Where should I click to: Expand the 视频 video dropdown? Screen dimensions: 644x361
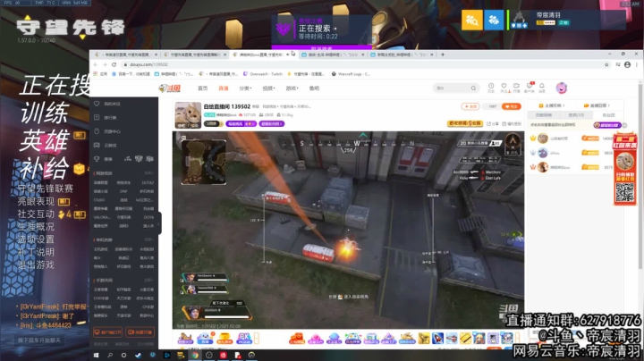[268, 88]
